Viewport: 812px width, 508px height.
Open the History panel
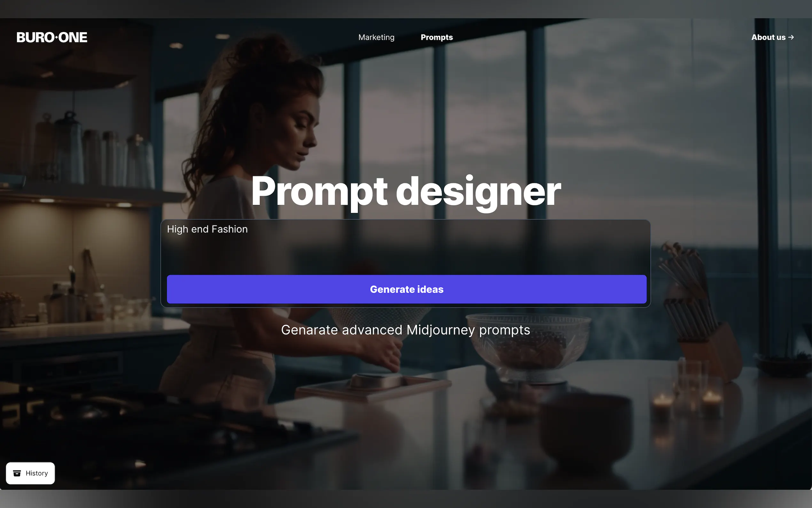[x=30, y=473]
